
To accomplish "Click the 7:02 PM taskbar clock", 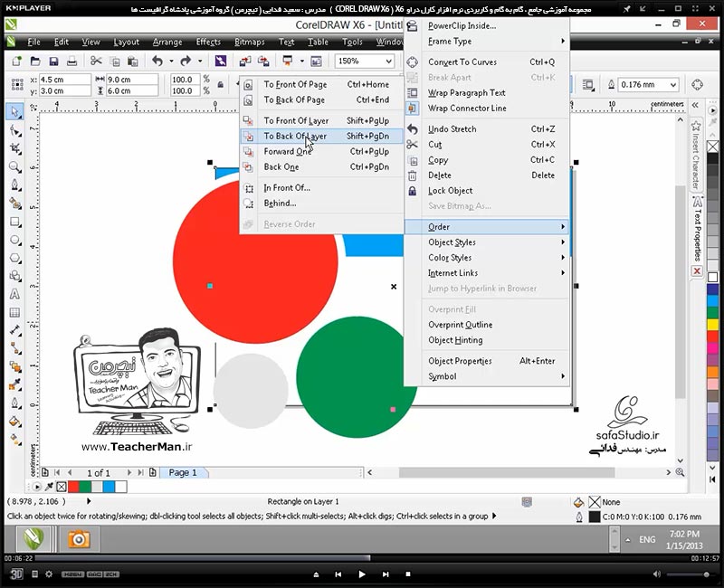I will click(684, 534).
